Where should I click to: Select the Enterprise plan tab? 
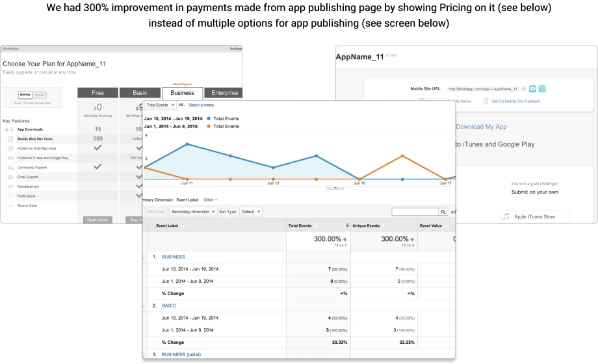tap(225, 93)
